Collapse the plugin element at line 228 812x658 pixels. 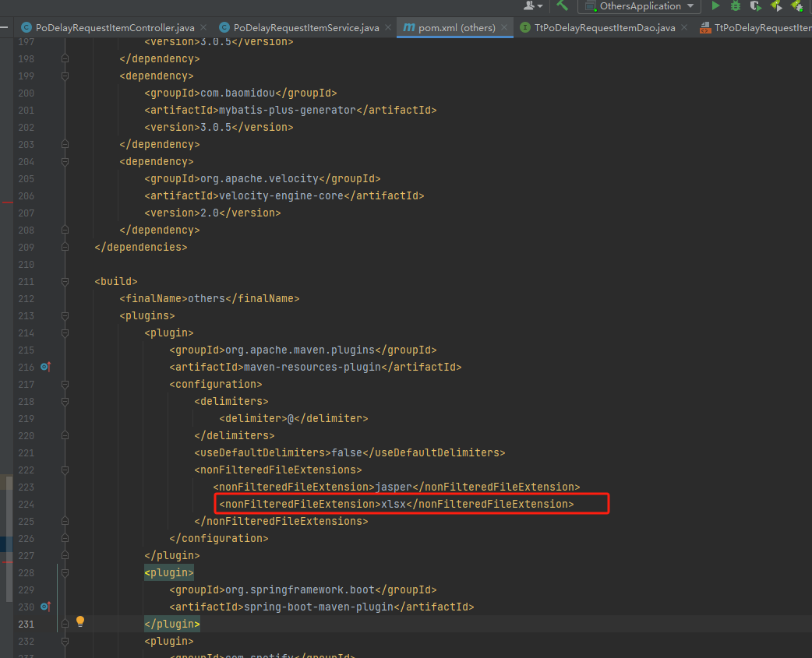click(65, 572)
